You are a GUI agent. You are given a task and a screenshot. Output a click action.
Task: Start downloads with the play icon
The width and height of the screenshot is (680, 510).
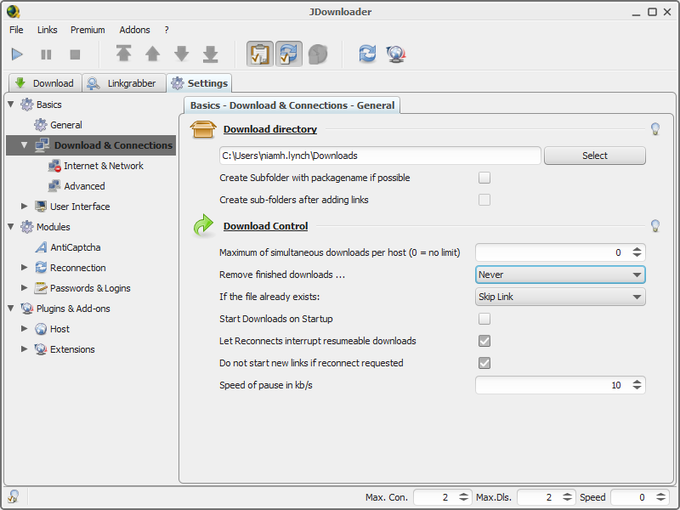point(17,55)
